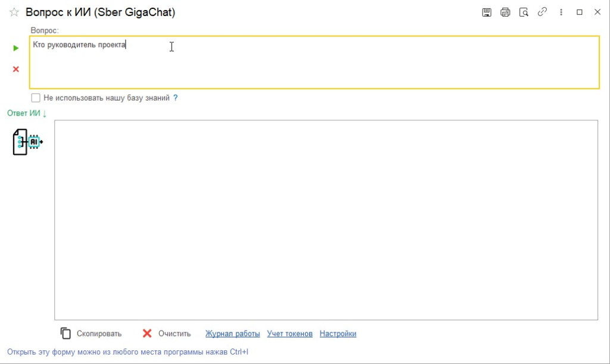The width and height of the screenshot is (610, 364).
Task: Click the blue question mark help icon
Action: tap(176, 98)
